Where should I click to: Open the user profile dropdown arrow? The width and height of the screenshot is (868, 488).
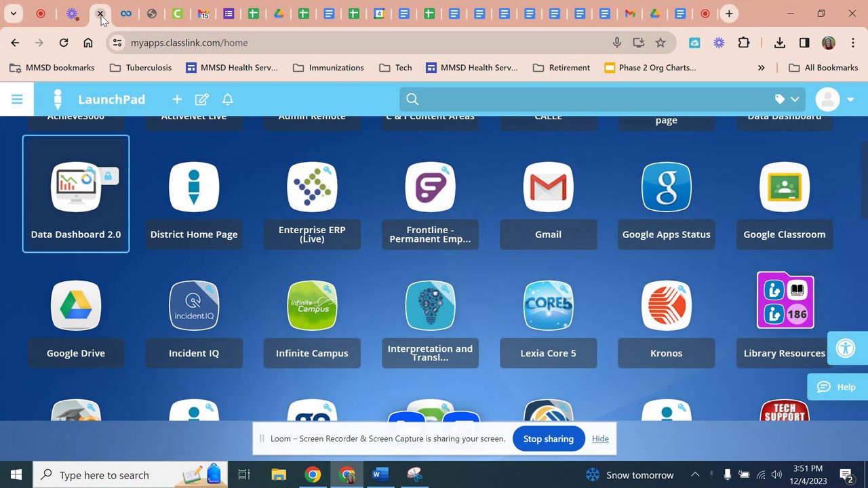click(850, 100)
